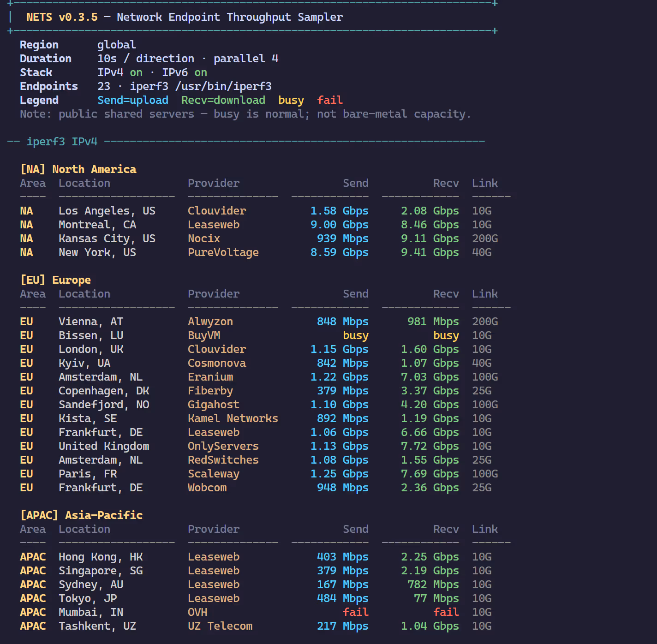Screen dimensions: 657x644
Task: Click PureVoltage recv value 9.41 Gbps
Action: 430,252
